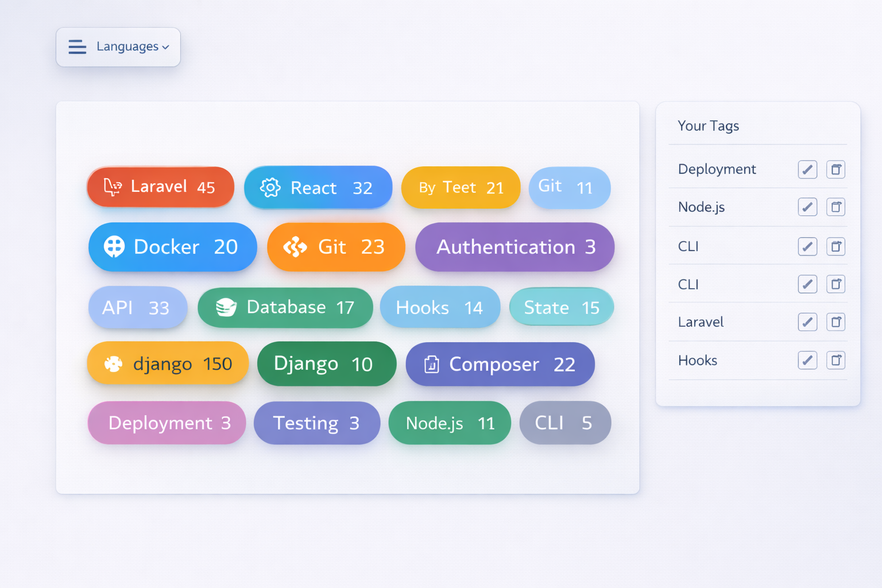Image resolution: width=882 pixels, height=588 pixels.
Task: Select the purple Authentication tag
Action: [x=514, y=247]
